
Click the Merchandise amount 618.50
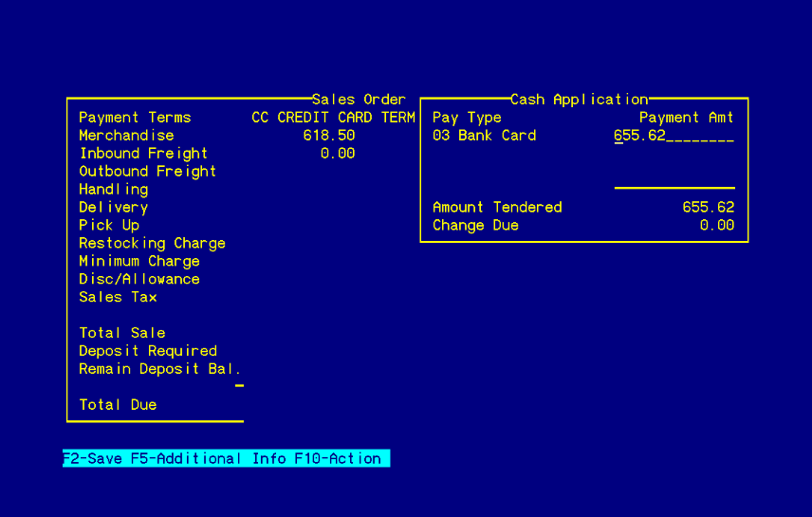coord(329,136)
